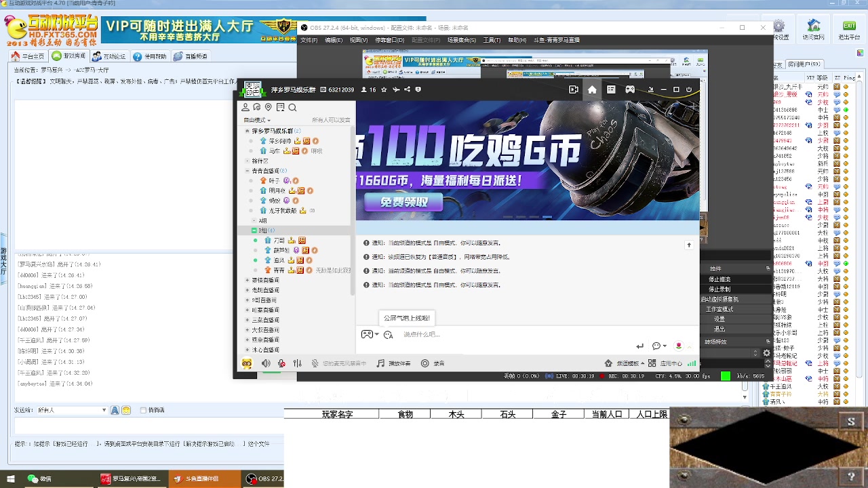The image size is (868, 488).
Task: Favorite the channel with the star icon
Action: pos(384,89)
